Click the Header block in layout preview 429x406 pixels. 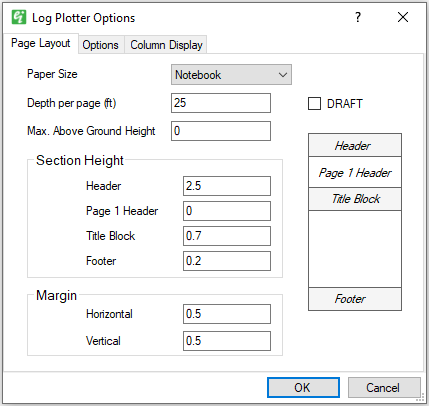pyautogui.click(x=355, y=145)
